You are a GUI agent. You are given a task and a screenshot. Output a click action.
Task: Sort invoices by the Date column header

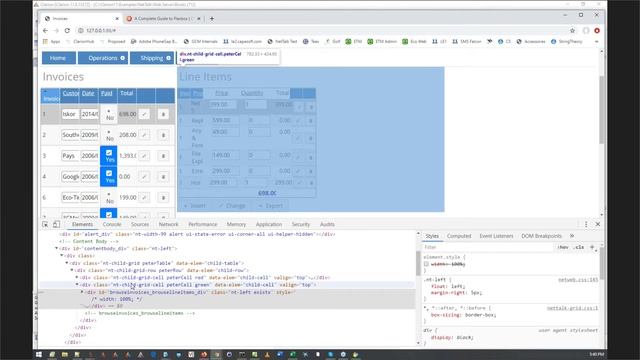point(88,93)
